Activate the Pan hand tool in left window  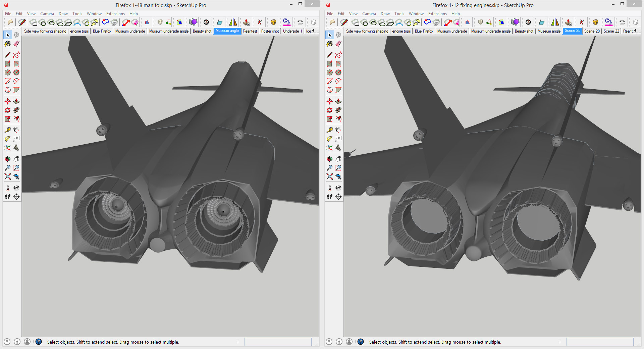(x=16, y=159)
